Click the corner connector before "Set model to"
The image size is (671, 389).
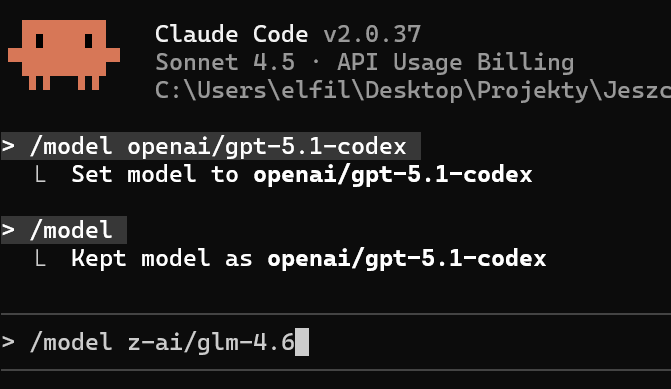[40, 174]
